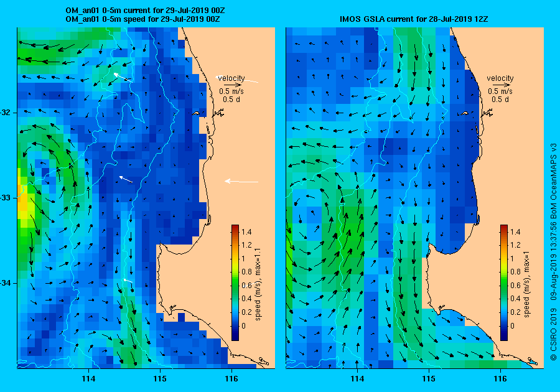Click the right map's 'velocity' legend label
Screen dimensions: 560x392
(500, 78)
